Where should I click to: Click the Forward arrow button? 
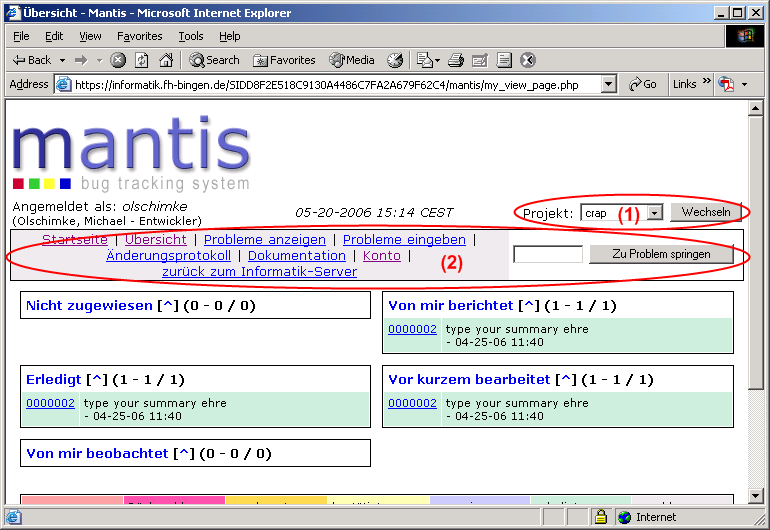tap(81, 60)
